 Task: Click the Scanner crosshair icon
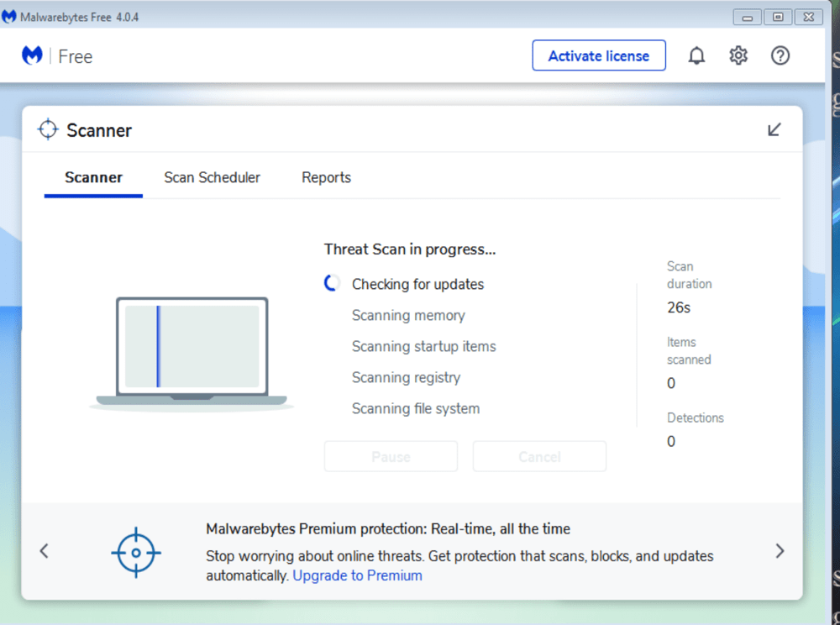[48, 129]
